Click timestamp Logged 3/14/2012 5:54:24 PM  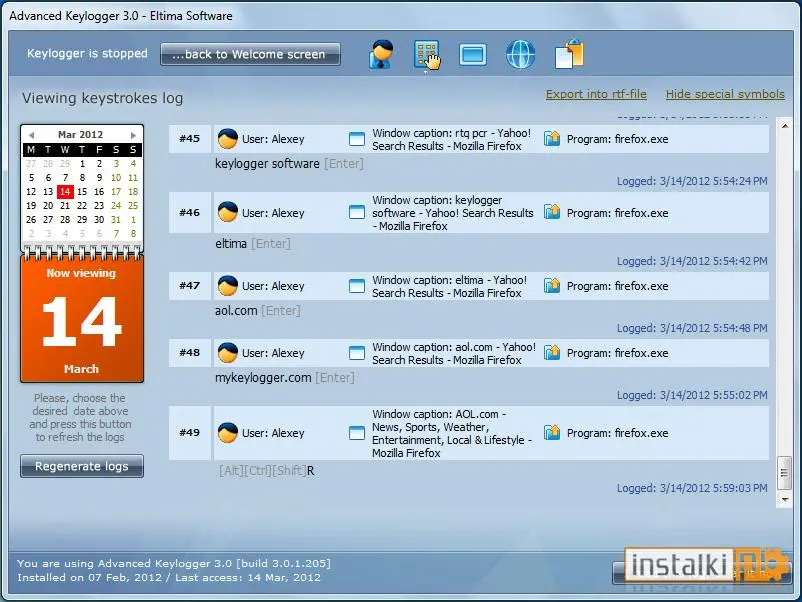pyautogui.click(x=692, y=181)
